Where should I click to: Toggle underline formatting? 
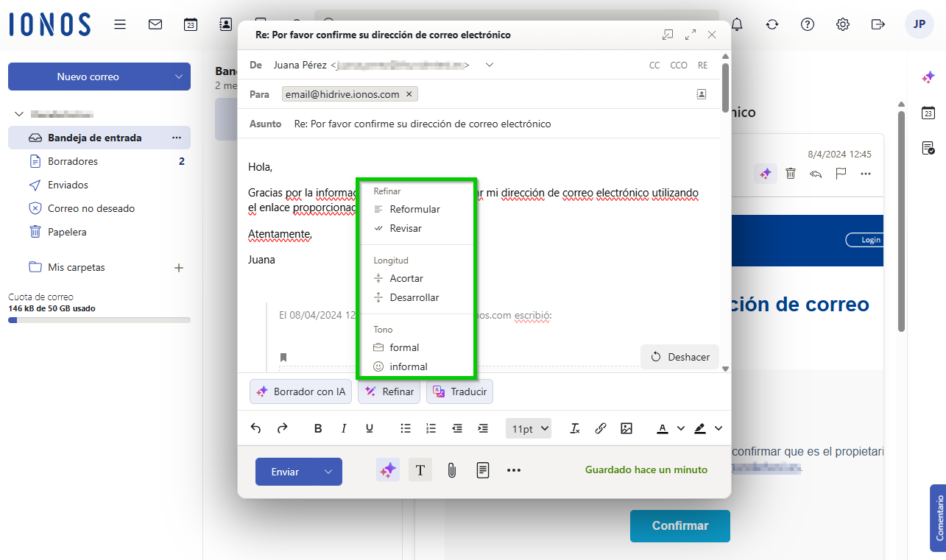point(369,428)
